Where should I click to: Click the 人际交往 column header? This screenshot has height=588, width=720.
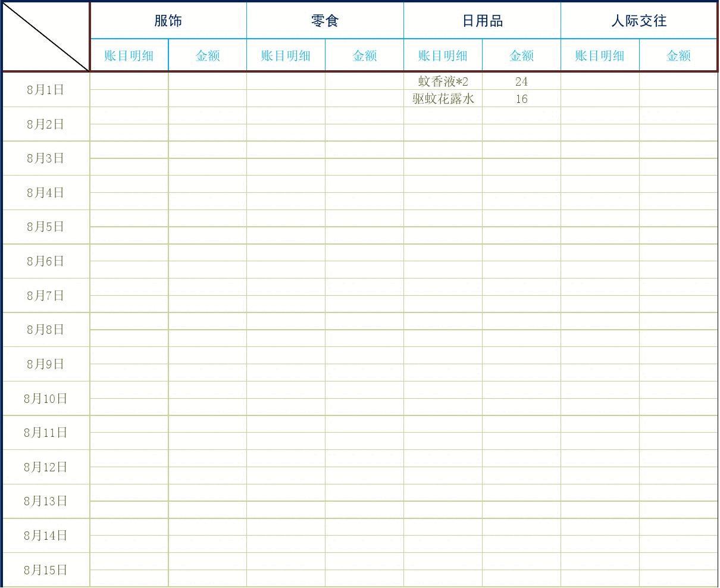point(638,21)
